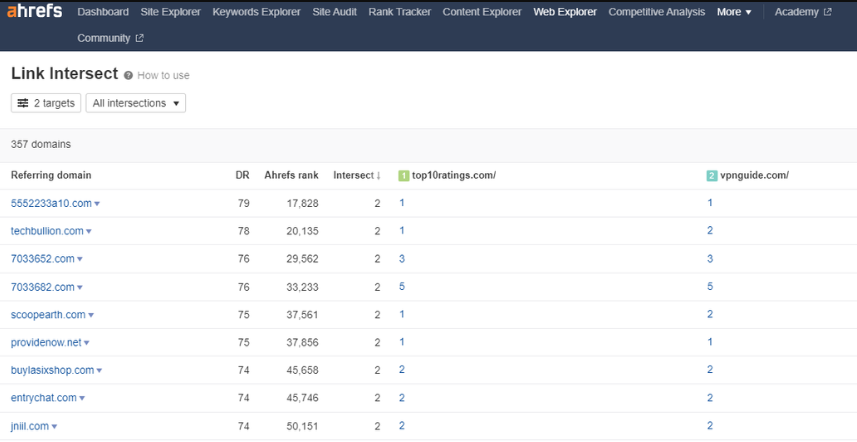Click the Ahrefs logo
This screenshot has width=857, height=442.
tap(34, 10)
